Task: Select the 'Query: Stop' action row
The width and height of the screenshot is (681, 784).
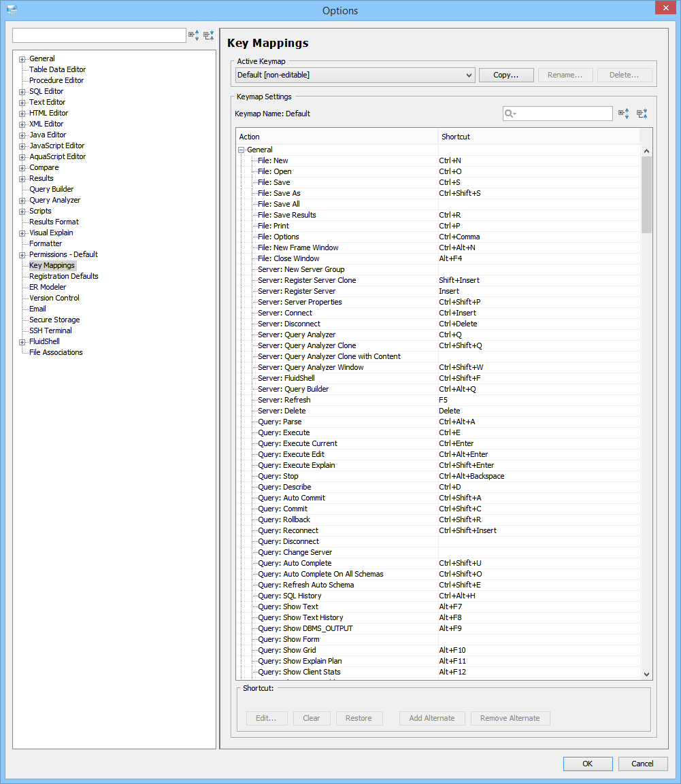Action: (x=438, y=477)
